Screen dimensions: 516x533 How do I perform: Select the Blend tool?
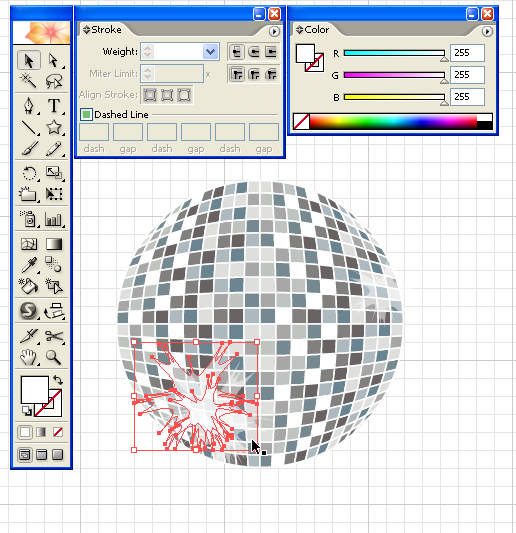pos(54,265)
